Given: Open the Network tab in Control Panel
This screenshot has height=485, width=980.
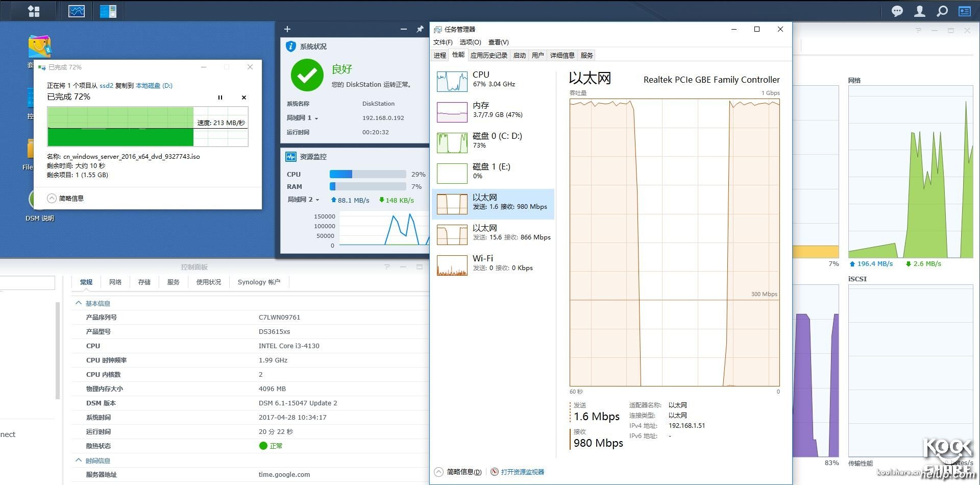Looking at the screenshot, I should coord(115,282).
